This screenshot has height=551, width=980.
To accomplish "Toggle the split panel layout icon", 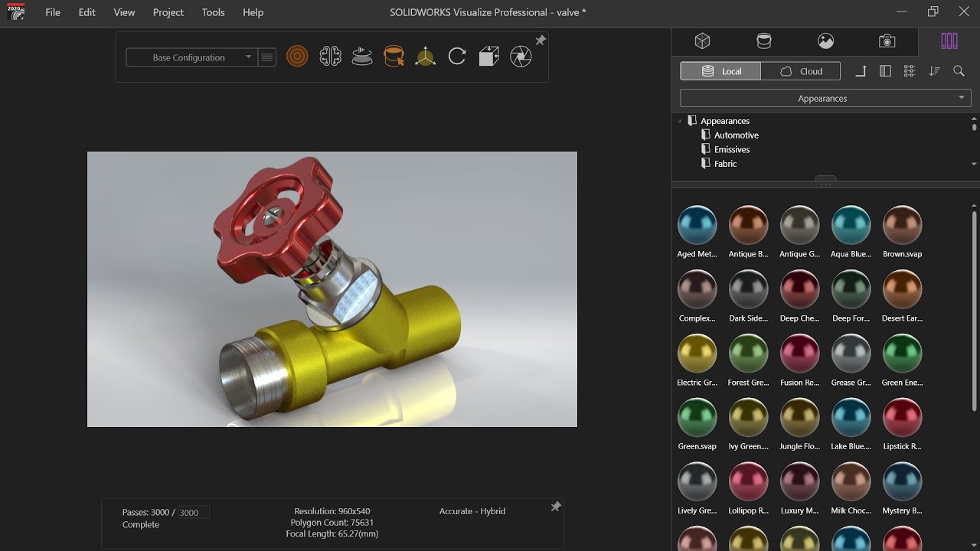I will click(885, 71).
